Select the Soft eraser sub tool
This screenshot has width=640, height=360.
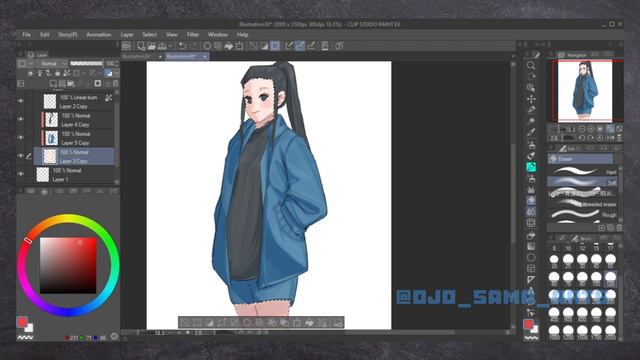pyautogui.click(x=582, y=182)
